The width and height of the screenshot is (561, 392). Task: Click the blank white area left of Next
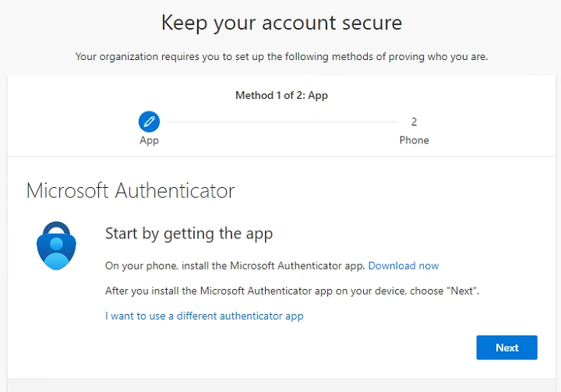(x=312, y=348)
